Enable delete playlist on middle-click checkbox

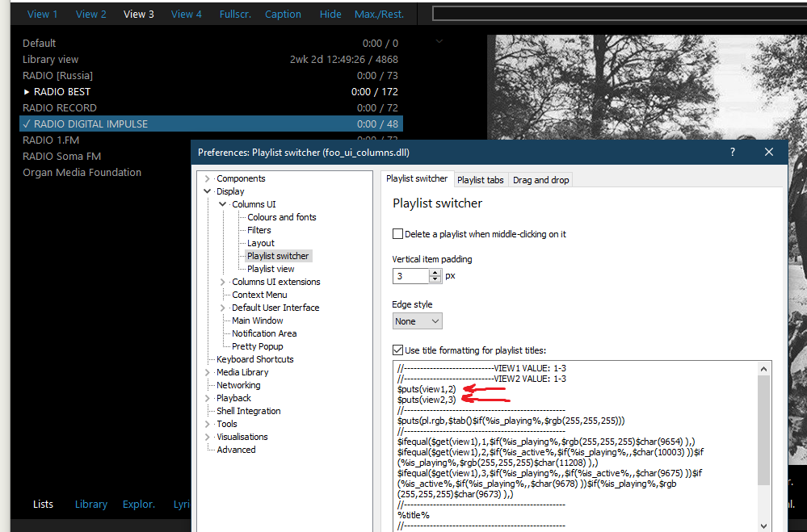pyautogui.click(x=397, y=234)
